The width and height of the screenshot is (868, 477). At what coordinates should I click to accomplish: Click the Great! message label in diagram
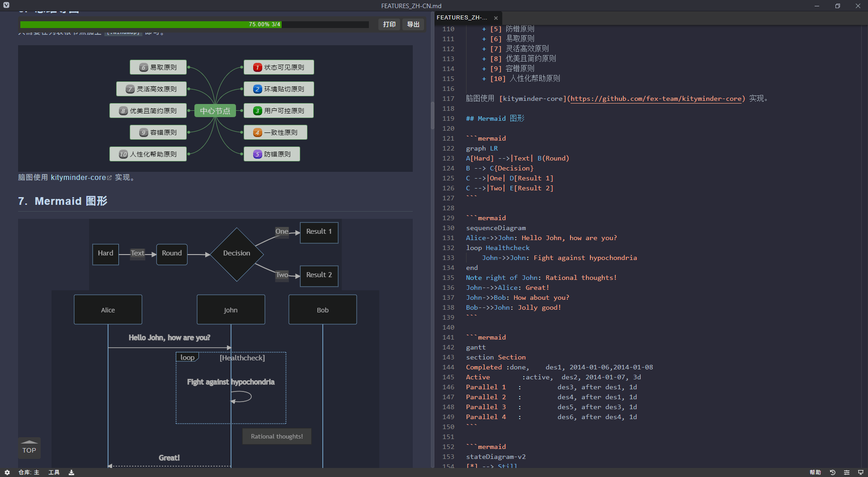click(x=169, y=458)
